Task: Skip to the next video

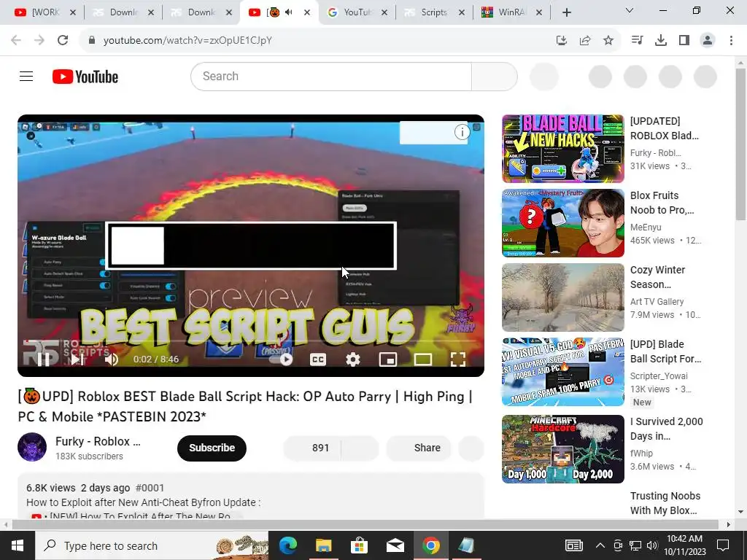Action: 77,359
